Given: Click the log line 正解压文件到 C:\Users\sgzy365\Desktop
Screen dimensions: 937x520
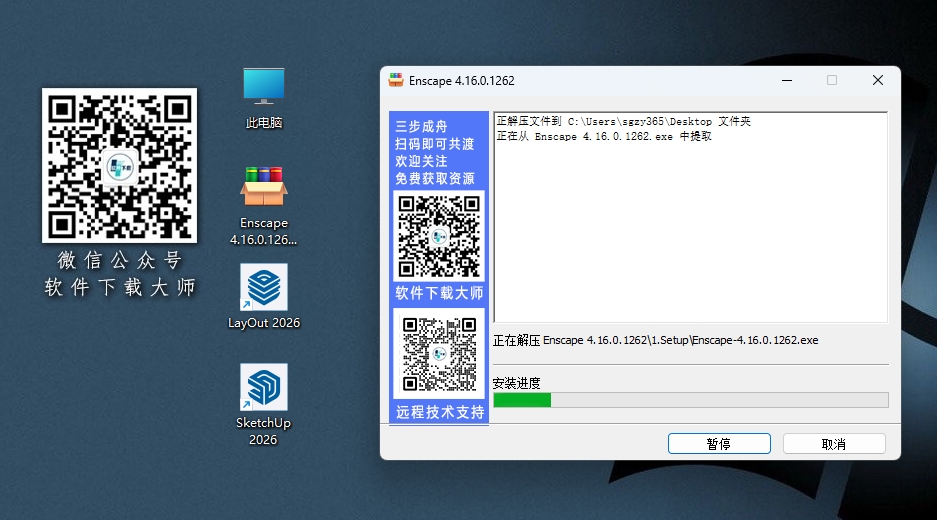Looking at the screenshot, I should tap(623, 121).
